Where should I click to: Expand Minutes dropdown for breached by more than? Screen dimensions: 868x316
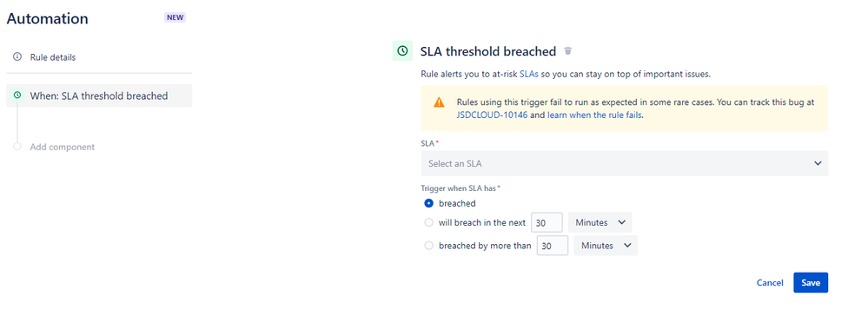coord(606,246)
